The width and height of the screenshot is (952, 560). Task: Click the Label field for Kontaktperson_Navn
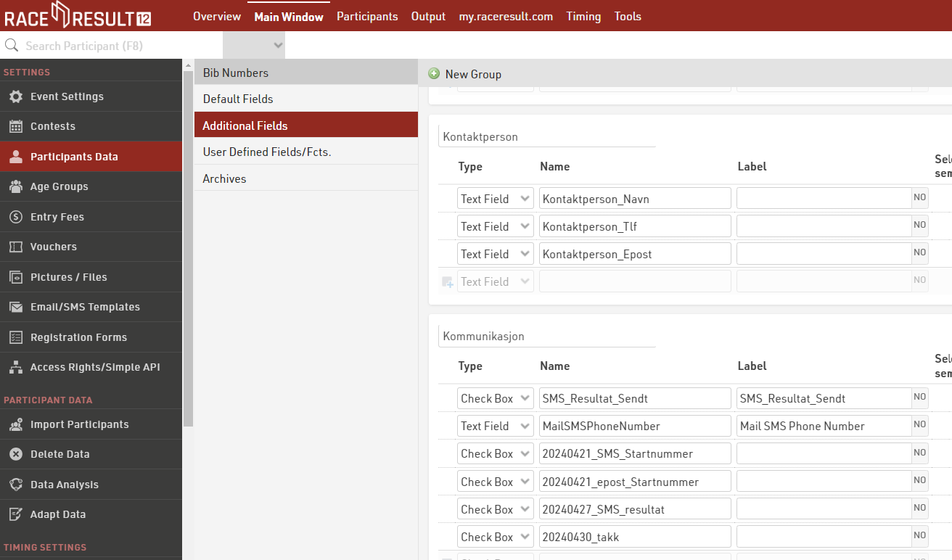click(824, 199)
